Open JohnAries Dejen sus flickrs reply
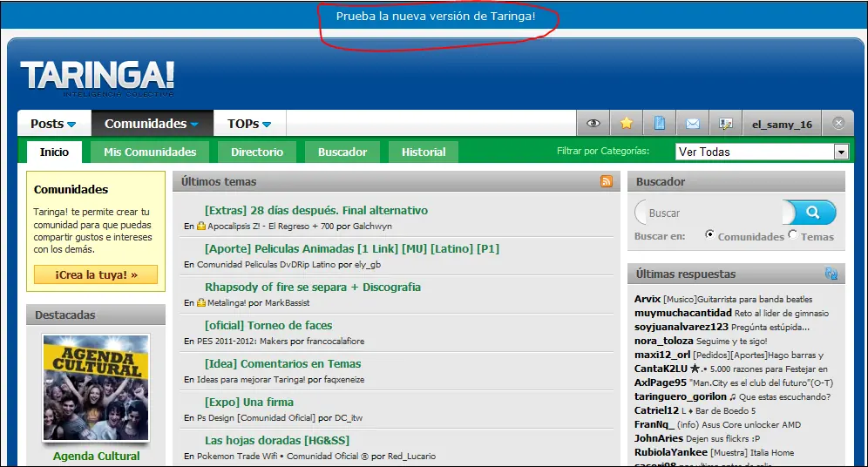This screenshot has height=467, width=868. coord(697,438)
